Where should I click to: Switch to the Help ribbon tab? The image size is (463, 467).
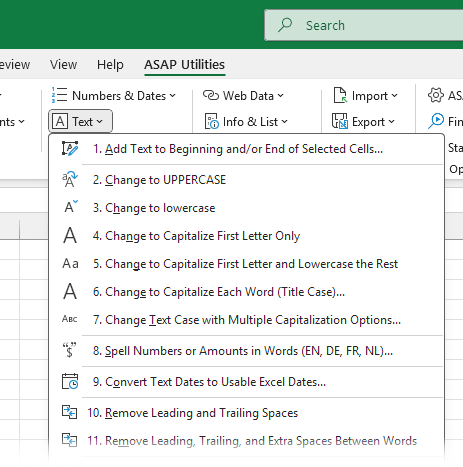pos(110,64)
